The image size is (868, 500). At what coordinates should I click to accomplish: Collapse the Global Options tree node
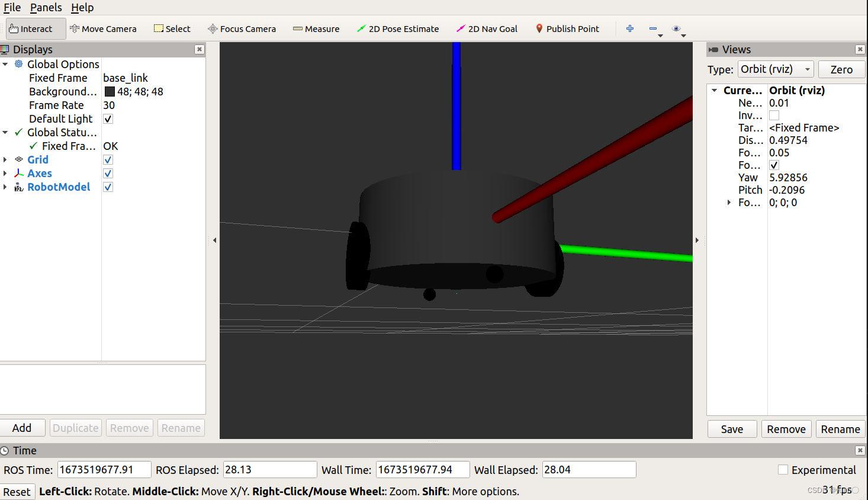tap(5, 64)
